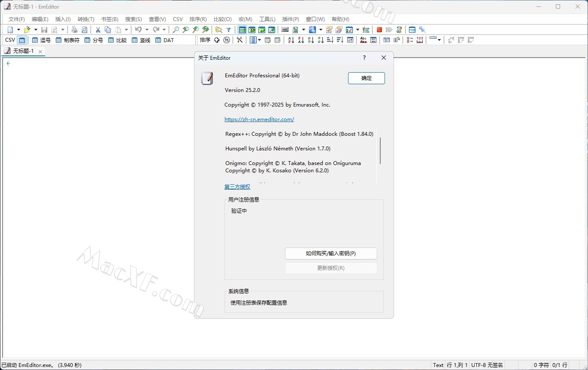Expand the Open file dropdown arrow

[x=36, y=30]
